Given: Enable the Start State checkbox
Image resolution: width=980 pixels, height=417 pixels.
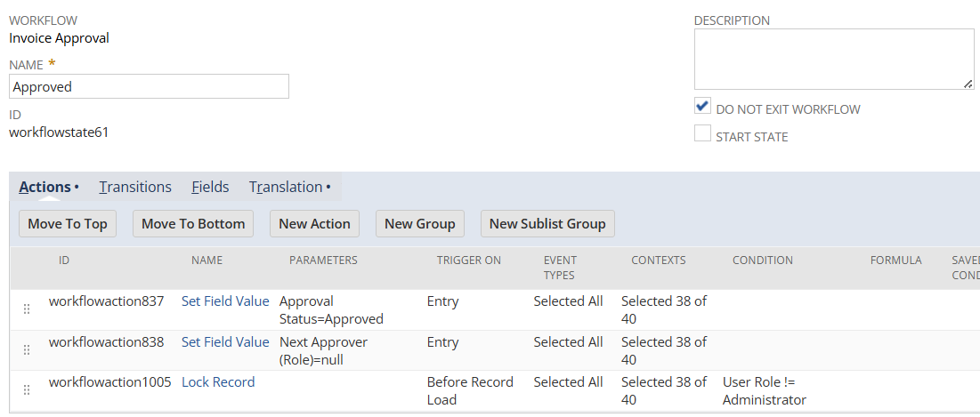Looking at the screenshot, I should coord(703,135).
